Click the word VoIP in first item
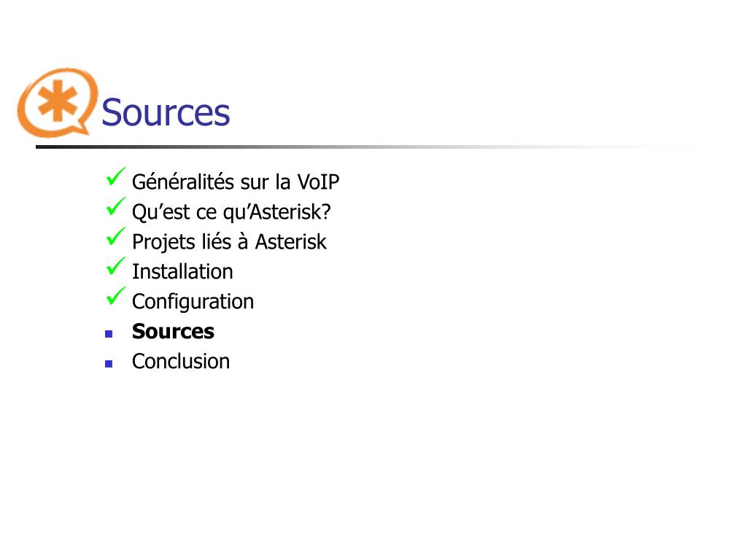 coord(318,182)
